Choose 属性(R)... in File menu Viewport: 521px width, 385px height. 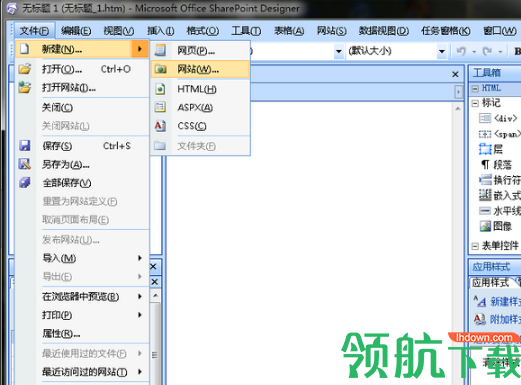tap(82, 333)
